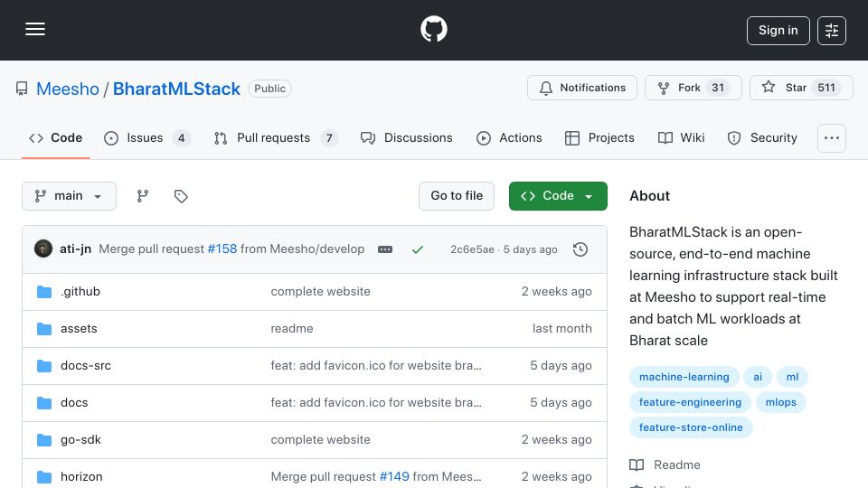The width and height of the screenshot is (868, 488).
Task: Switch to the Issues tab
Action: click(x=146, y=137)
